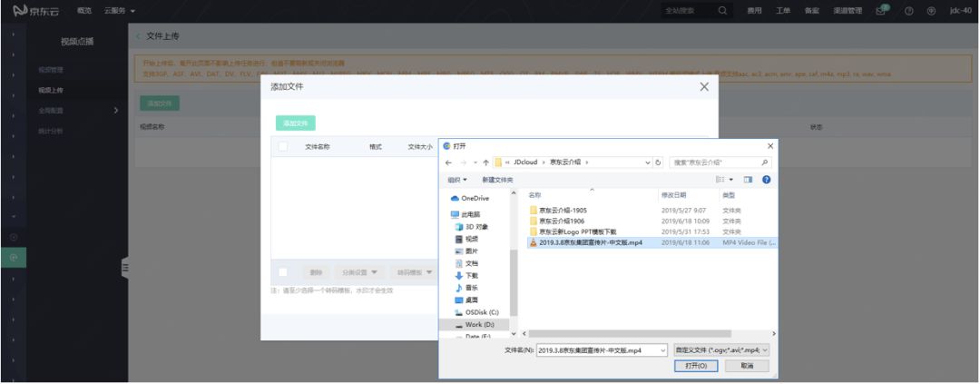Open the 转码模板 dropdown
980x384 pixels.
(x=415, y=272)
